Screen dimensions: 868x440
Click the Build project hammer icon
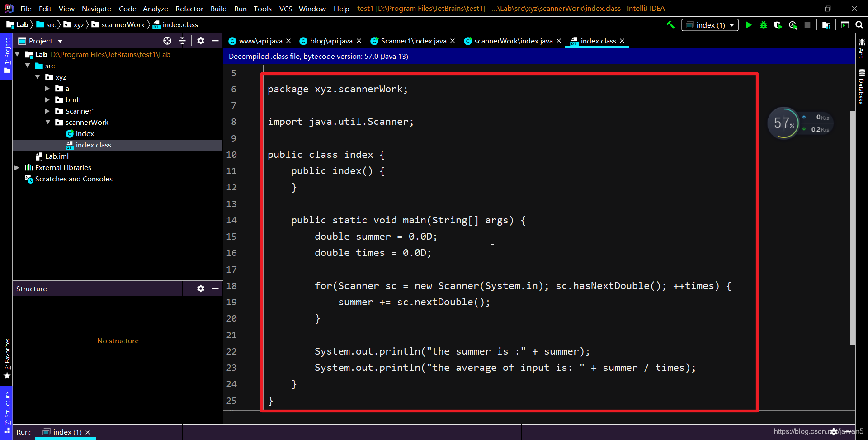671,25
